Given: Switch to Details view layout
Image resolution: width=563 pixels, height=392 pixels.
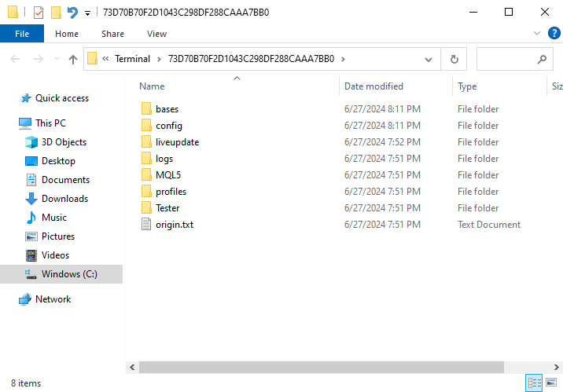Looking at the screenshot, I should coord(534,383).
